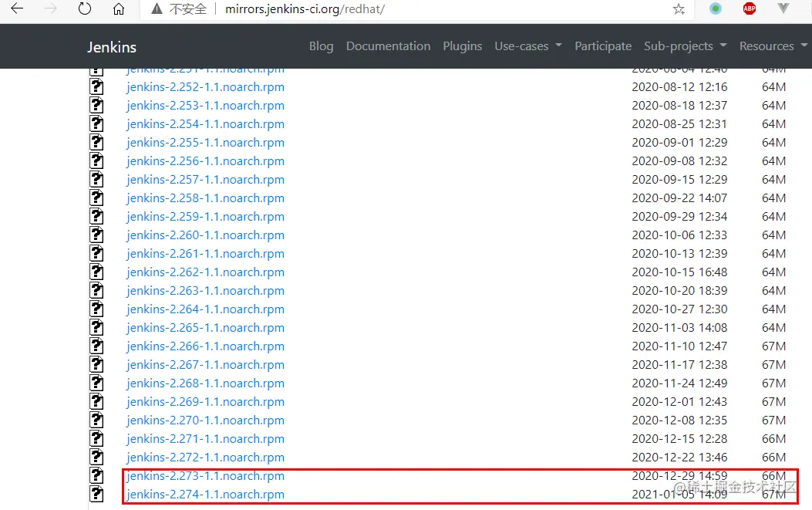Screen dimensions: 812x510
Task: Click the file icon beside jenkins-2.260
Action: [x=96, y=235]
